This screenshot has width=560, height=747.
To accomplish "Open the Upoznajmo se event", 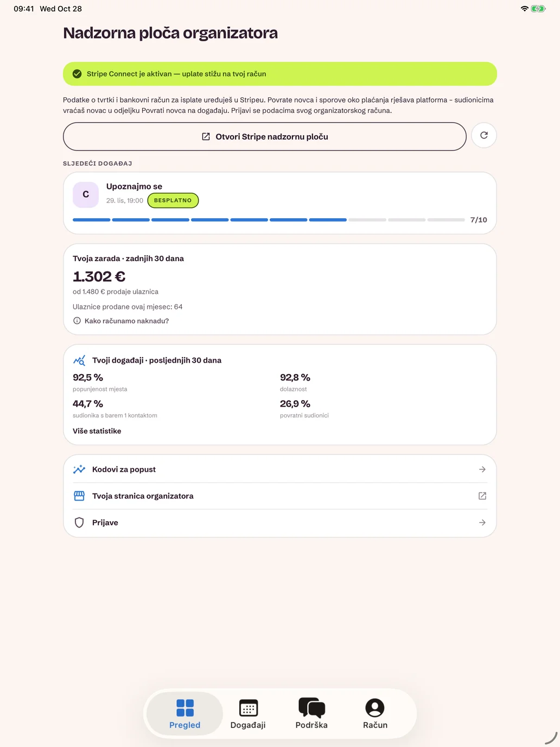I will [x=280, y=203].
